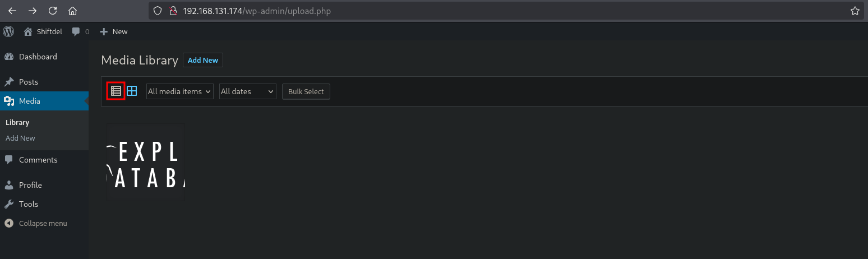Screen dimensions: 868x259
Task: Open the Tools menu item
Action: [x=29, y=204]
